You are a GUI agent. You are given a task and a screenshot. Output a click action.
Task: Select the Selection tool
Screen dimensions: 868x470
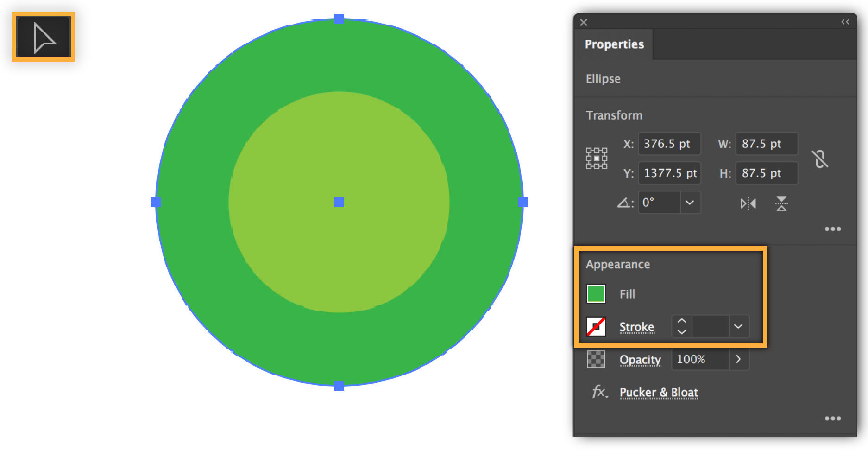43,36
